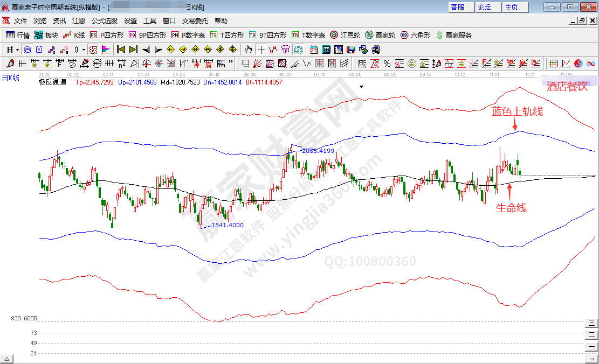The height and width of the screenshot is (364, 599).
Task: Open the 公式选股 menu
Action: click(104, 21)
